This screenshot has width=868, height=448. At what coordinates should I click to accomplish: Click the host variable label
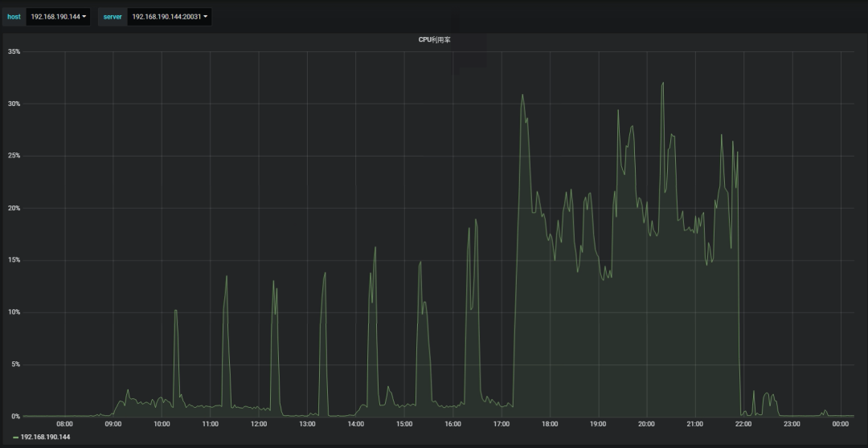(14, 17)
